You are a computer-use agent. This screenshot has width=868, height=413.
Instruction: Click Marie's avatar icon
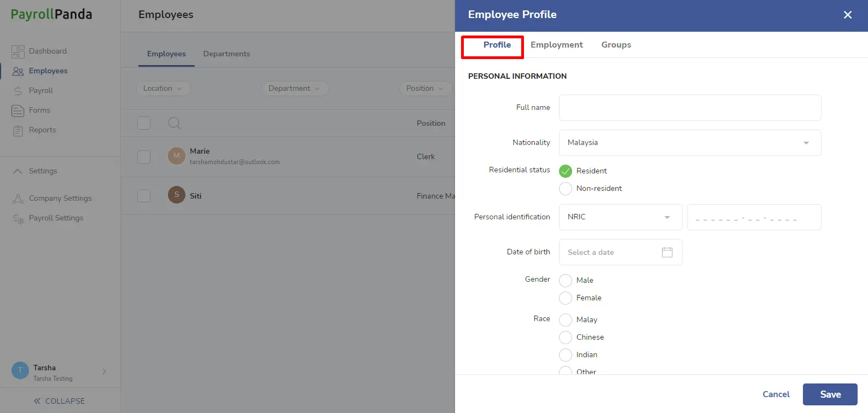(177, 156)
